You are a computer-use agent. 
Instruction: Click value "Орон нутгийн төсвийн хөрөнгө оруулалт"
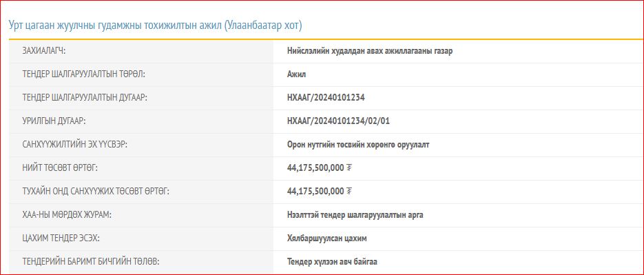358,145
